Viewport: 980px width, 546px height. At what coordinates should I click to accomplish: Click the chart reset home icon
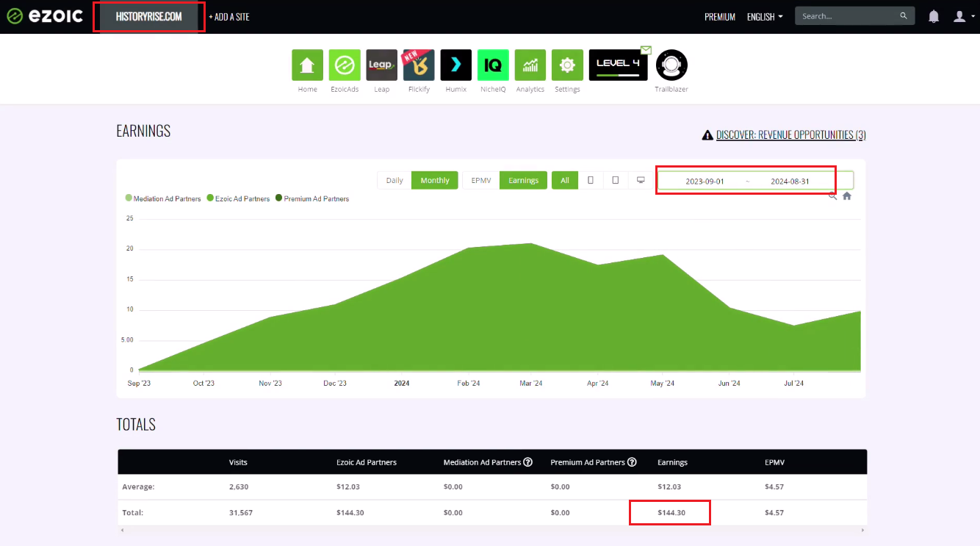coord(847,196)
